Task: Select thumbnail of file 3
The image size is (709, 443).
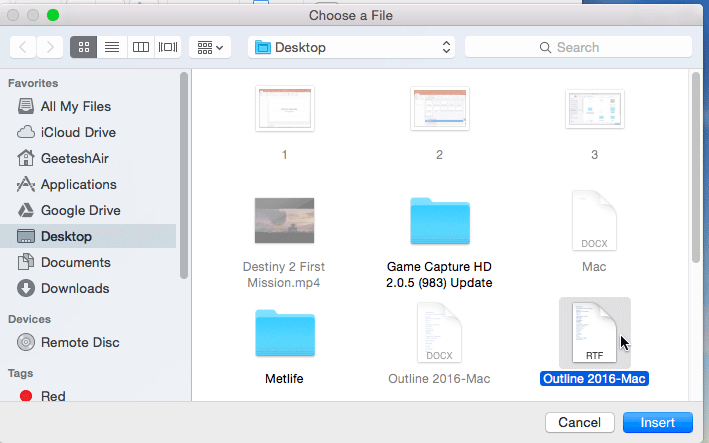Action: pyautogui.click(x=595, y=109)
